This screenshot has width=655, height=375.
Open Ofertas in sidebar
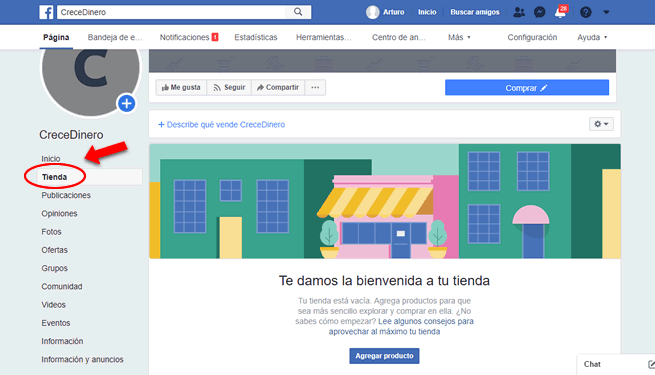point(54,250)
